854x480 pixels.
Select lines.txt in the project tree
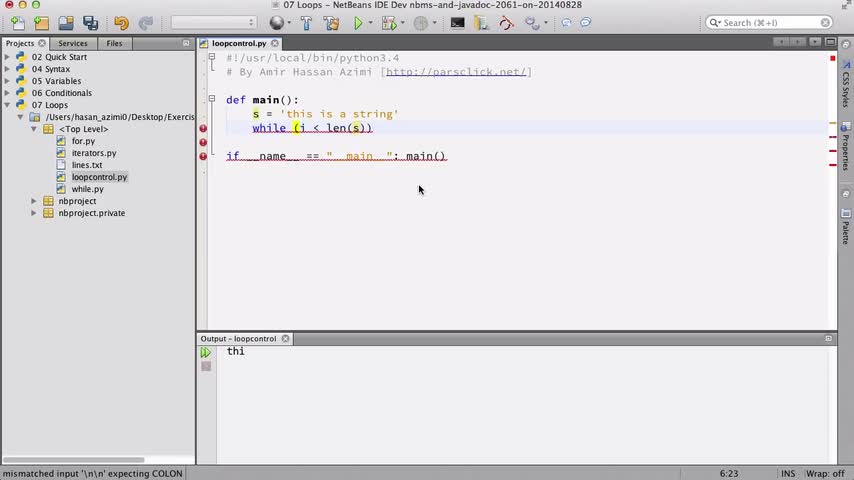point(87,165)
